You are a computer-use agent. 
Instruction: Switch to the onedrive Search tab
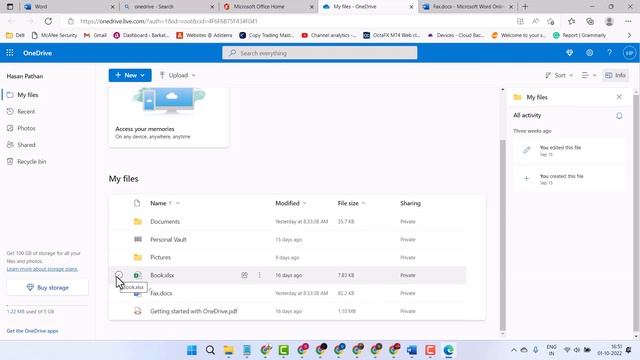(169, 7)
